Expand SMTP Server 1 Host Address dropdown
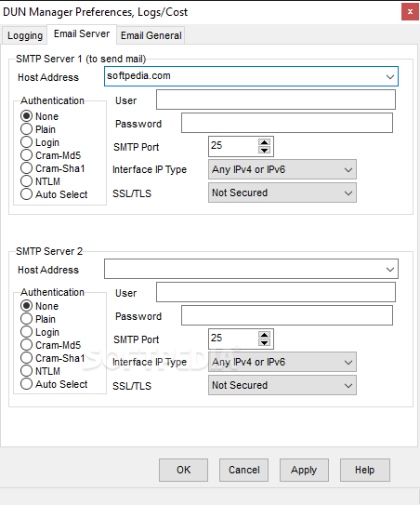Viewport: 420px width, 505px height. point(390,76)
